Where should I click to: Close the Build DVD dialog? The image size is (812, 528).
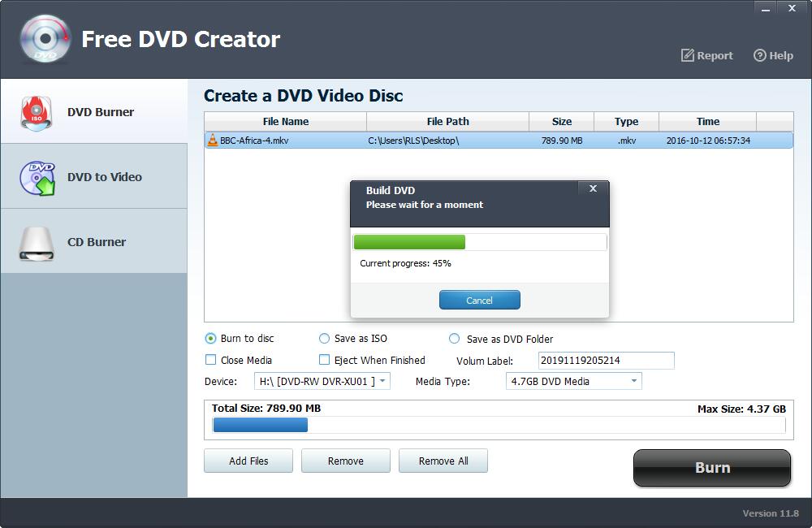[x=594, y=188]
